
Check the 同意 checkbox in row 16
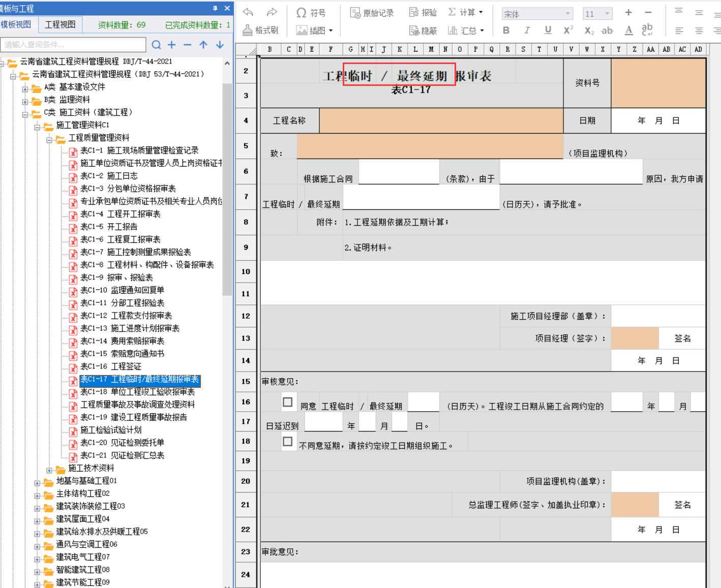point(287,402)
